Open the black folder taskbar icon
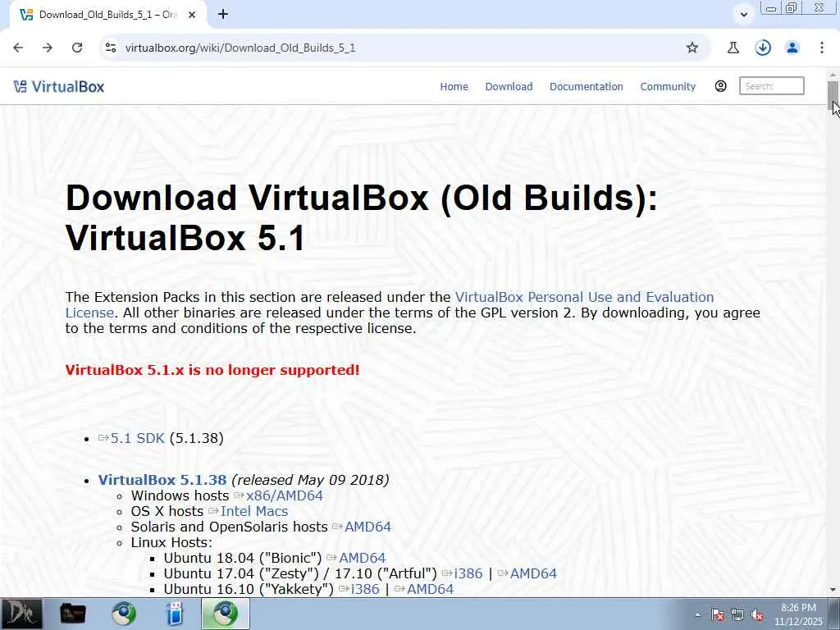This screenshot has height=630, width=840. point(72,614)
